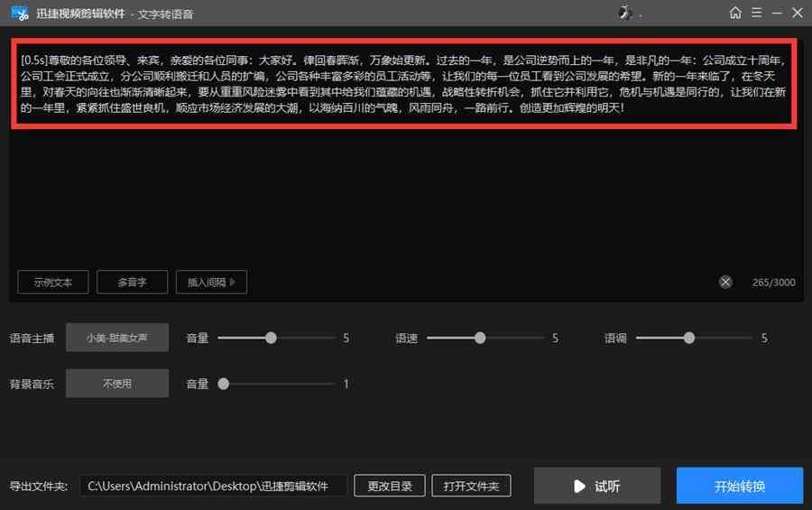Click the app logo in the title bar
The width and height of the screenshot is (812, 510).
(x=20, y=13)
